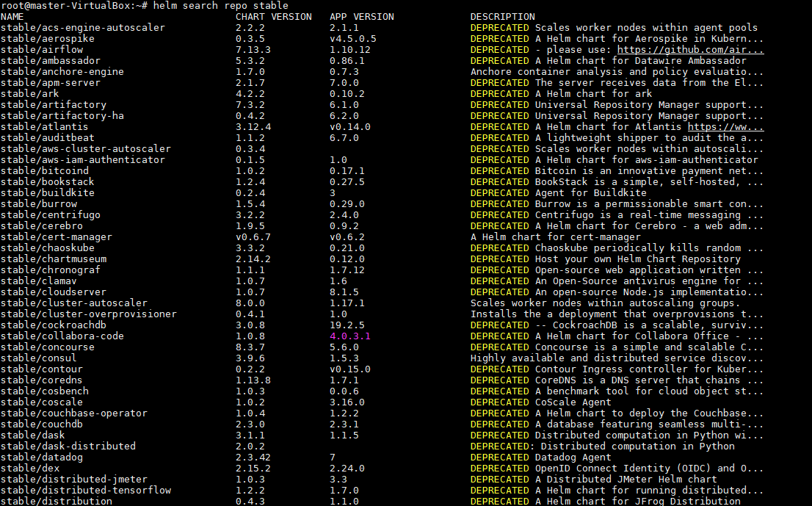Click stable/distributed-jmeter name
This screenshot has width=812, height=506.
point(74,480)
